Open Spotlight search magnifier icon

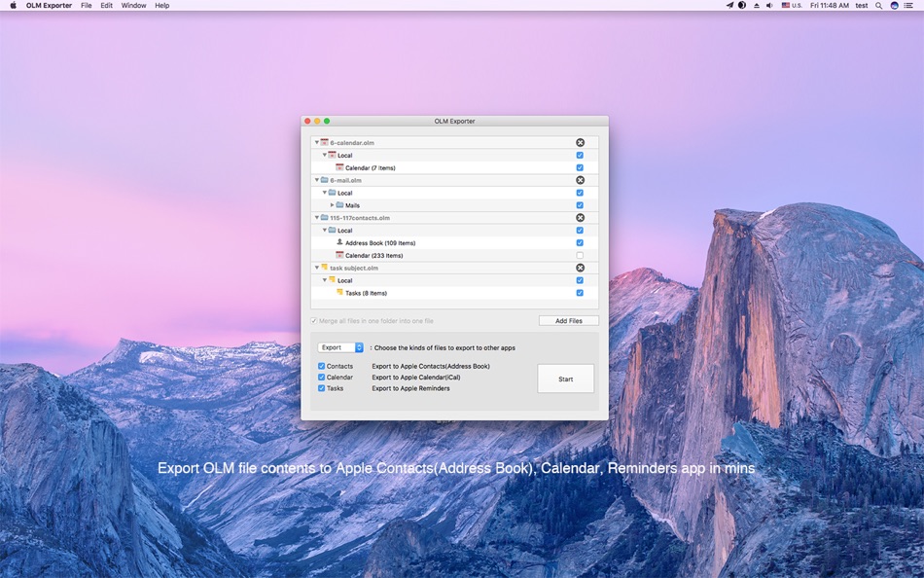(878, 5)
